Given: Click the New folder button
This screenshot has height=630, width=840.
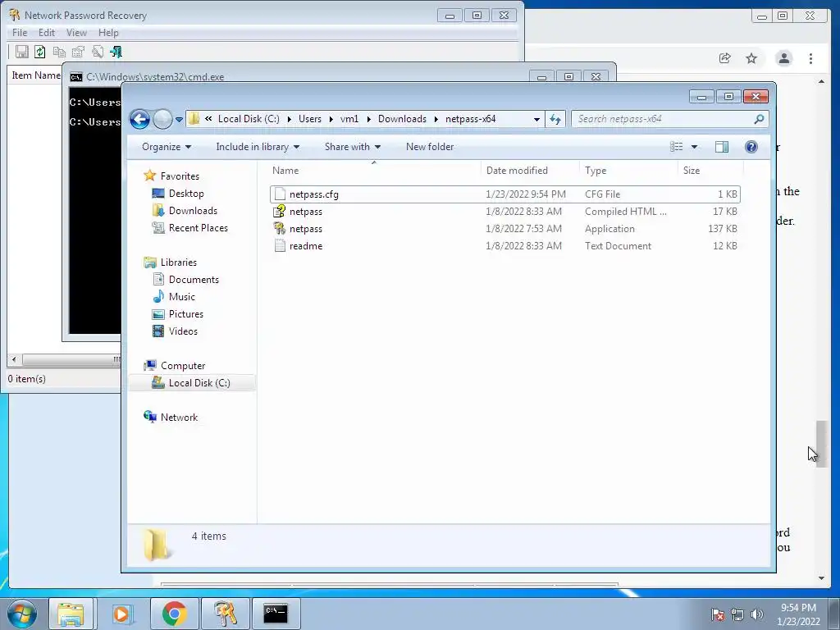Looking at the screenshot, I should coord(430,147).
